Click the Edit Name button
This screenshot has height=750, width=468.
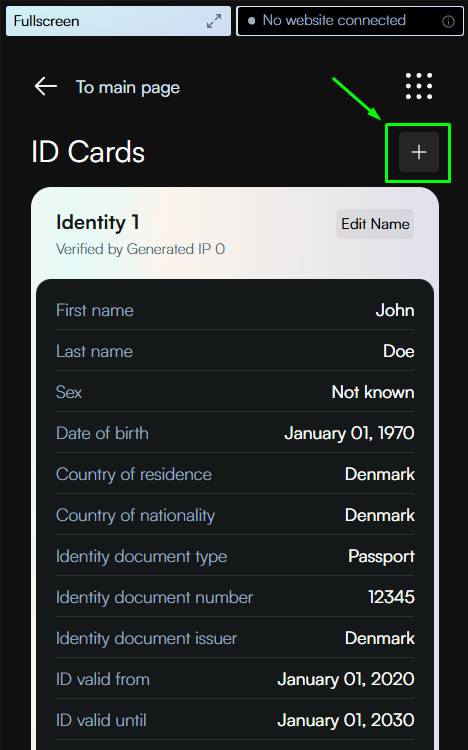375,224
